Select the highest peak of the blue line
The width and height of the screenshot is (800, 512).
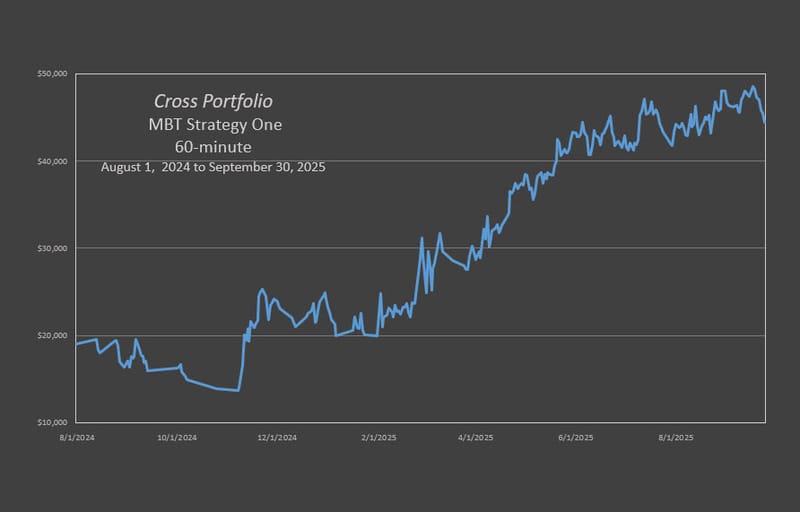click(753, 87)
